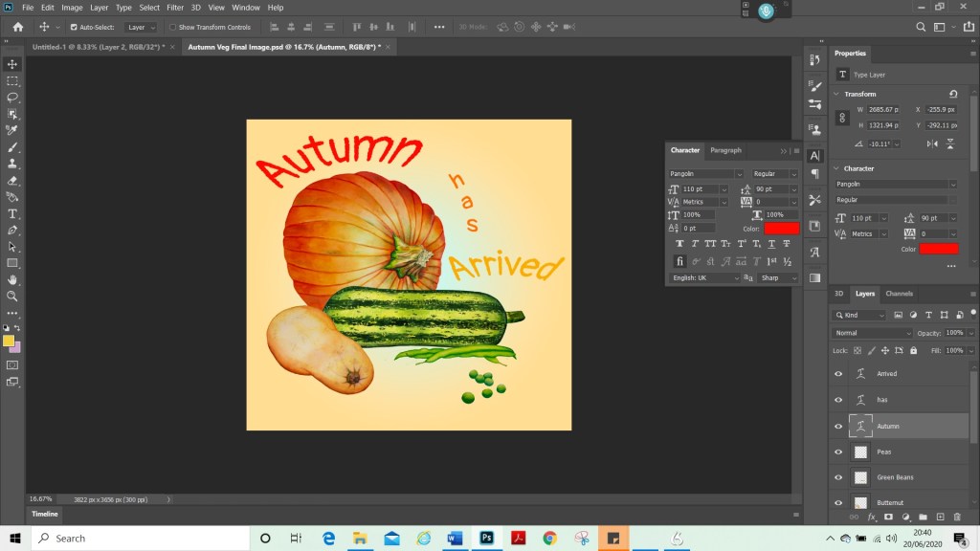Open the English: UK language dropdown

705,277
